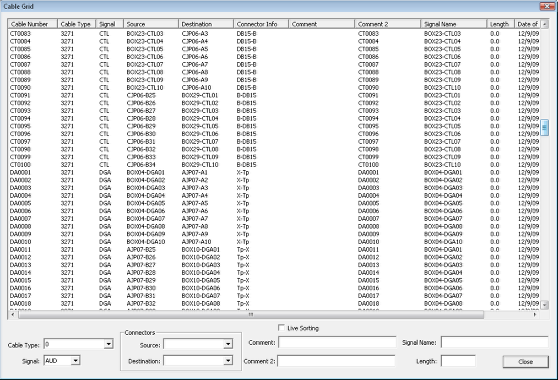Click the vertical scrollbar thumb
This screenshot has width=558, height=380.
pos(544,127)
